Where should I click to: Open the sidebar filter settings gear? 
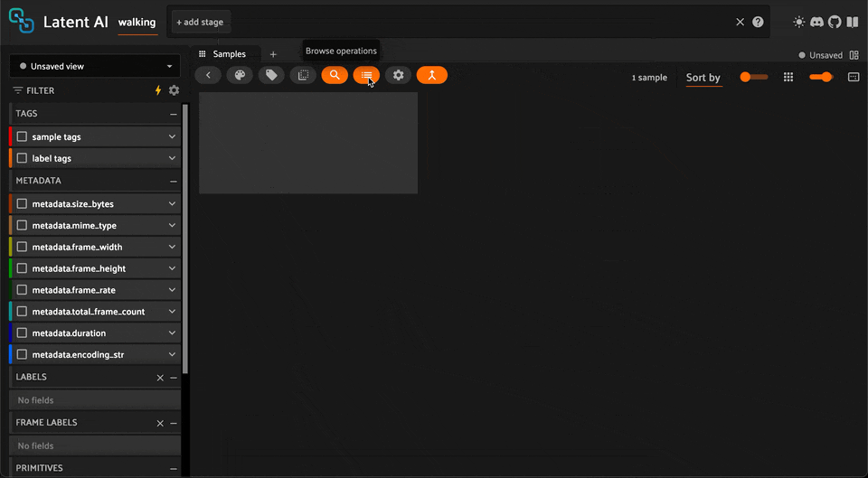[x=174, y=90]
